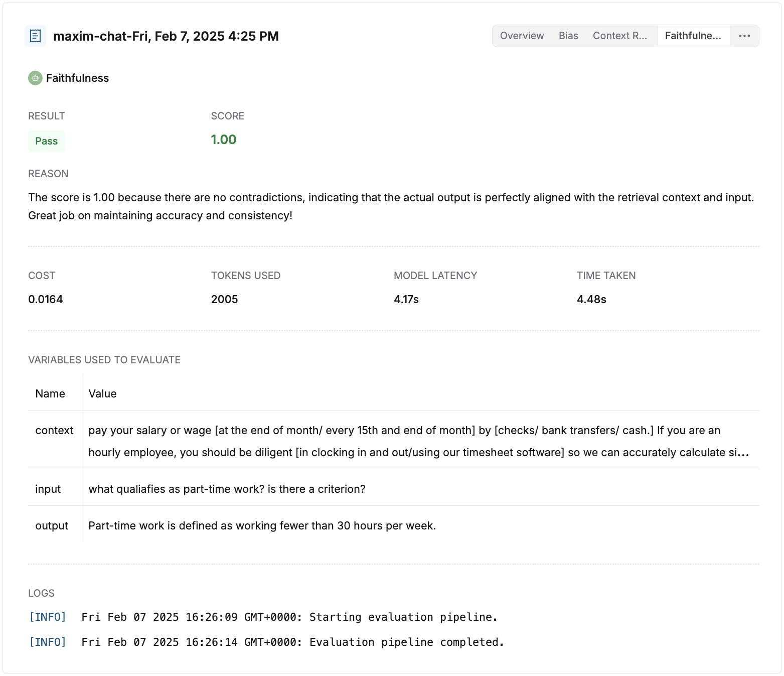Select the active Faithfulness tab
Screen dimensions: 784x676
click(x=693, y=36)
